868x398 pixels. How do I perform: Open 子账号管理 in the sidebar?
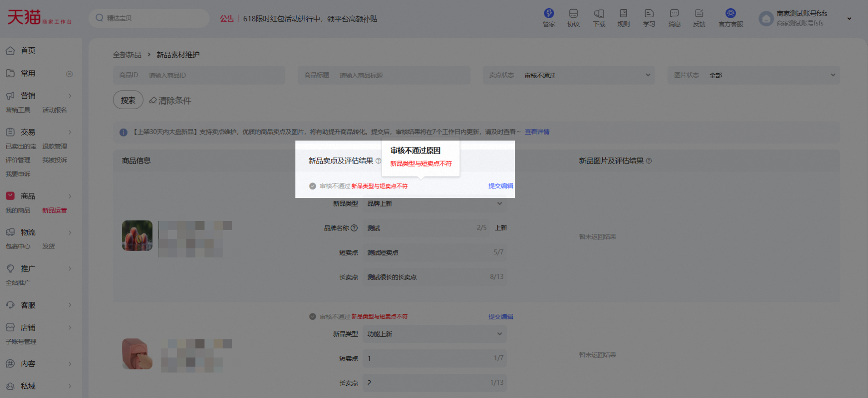[x=21, y=341]
